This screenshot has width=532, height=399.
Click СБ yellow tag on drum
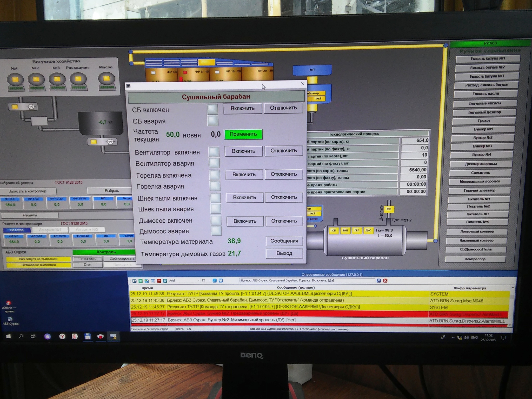coord(334,231)
